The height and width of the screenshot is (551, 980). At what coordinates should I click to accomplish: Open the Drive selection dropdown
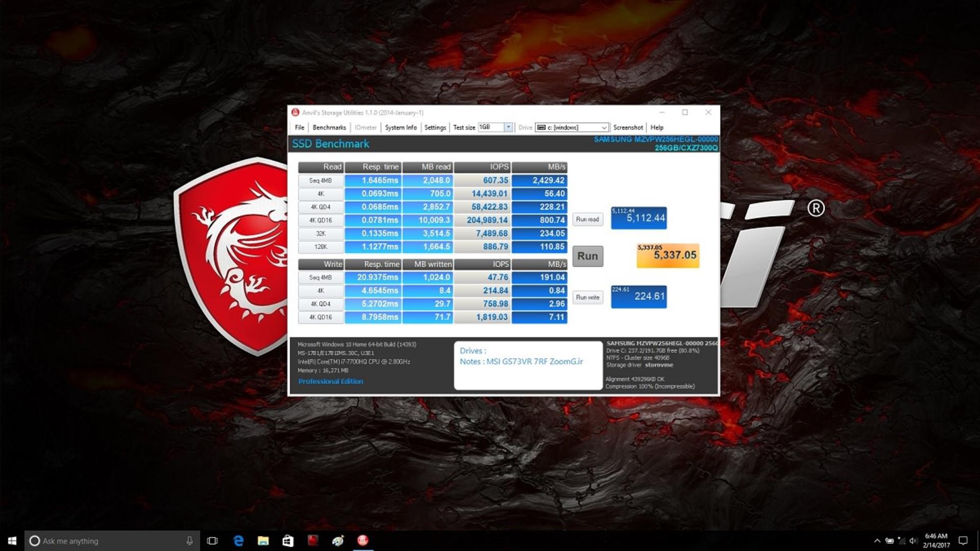coord(572,128)
